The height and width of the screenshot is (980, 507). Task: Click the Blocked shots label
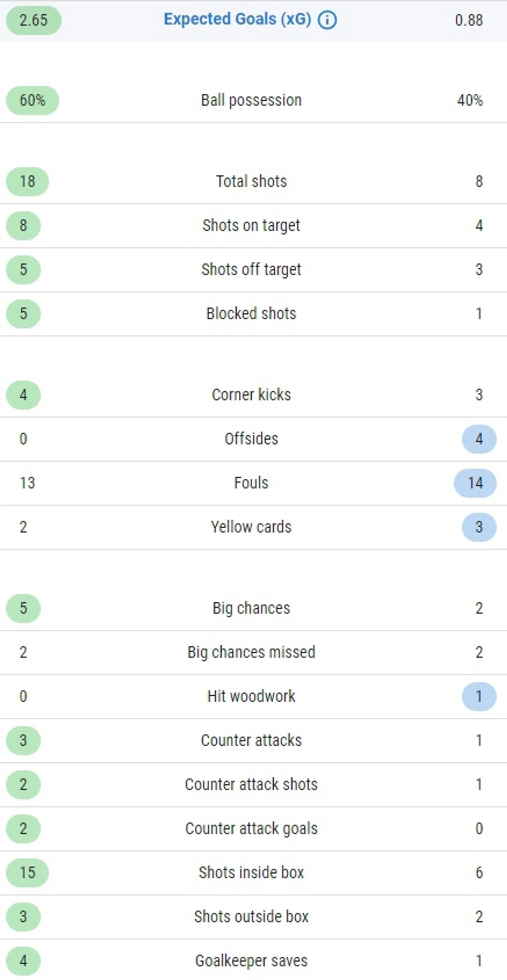251,313
